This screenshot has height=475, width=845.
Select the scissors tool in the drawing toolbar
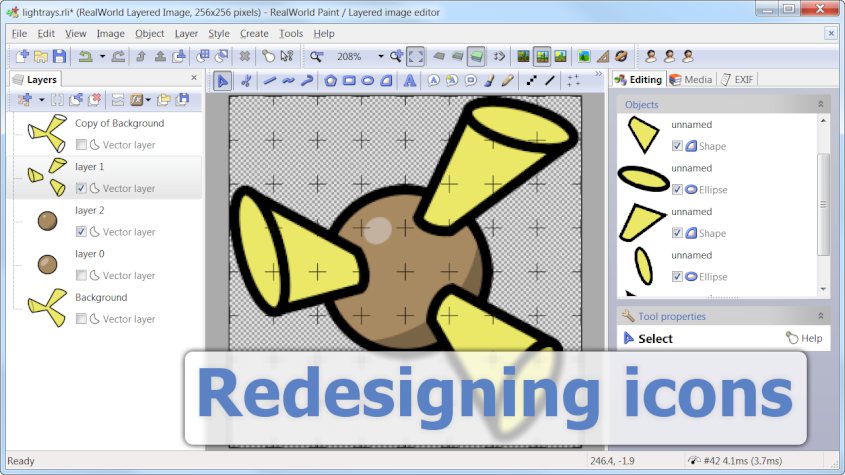pyautogui.click(x=246, y=81)
